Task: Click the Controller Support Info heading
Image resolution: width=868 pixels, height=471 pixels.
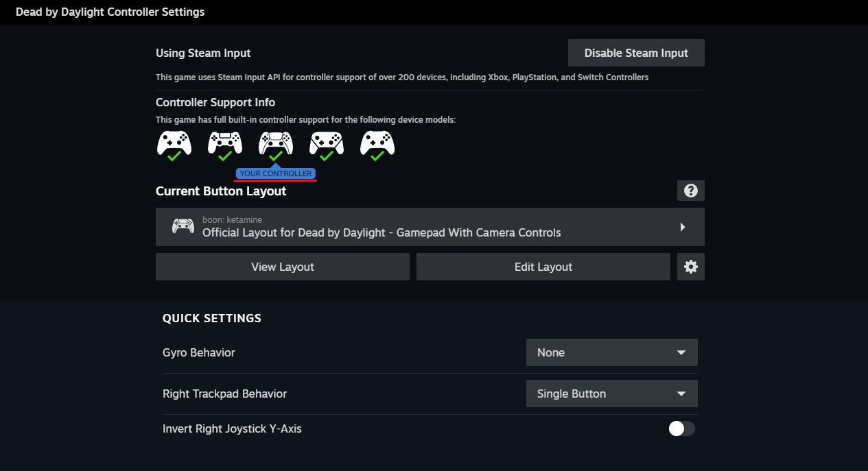Action: (215, 102)
